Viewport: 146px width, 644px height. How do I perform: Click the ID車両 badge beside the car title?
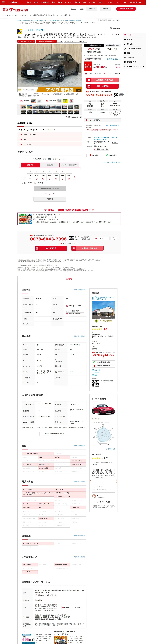coord(20,31)
